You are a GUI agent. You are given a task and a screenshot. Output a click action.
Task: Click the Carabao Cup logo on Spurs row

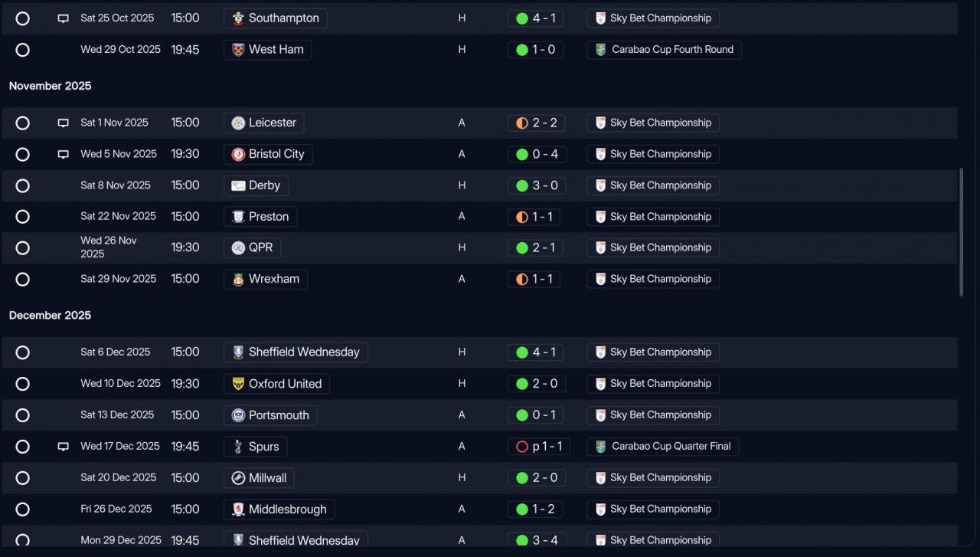pos(601,447)
